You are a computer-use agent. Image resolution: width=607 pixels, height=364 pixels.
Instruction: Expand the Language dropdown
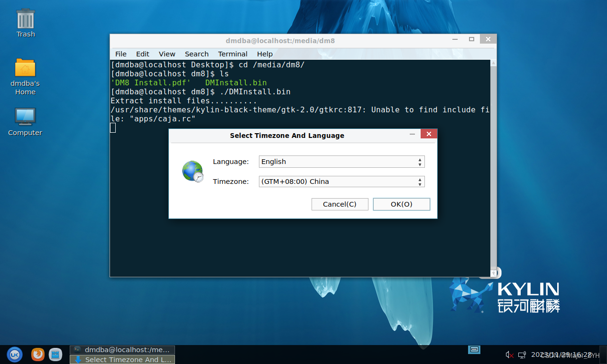(341, 162)
